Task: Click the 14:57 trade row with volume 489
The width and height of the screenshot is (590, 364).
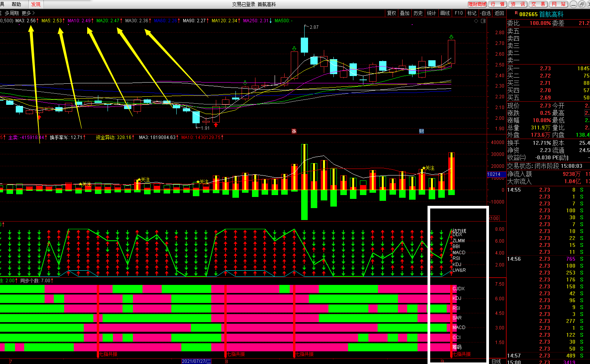Action: tap(549, 356)
